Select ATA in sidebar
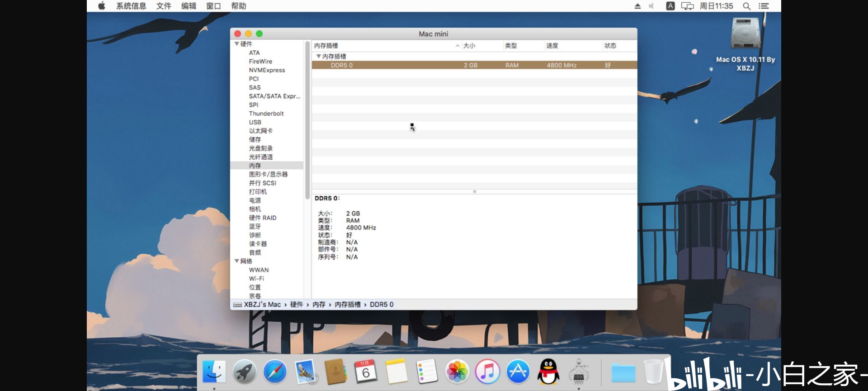Viewport: 868px width, 391px height. pos(254,53)
